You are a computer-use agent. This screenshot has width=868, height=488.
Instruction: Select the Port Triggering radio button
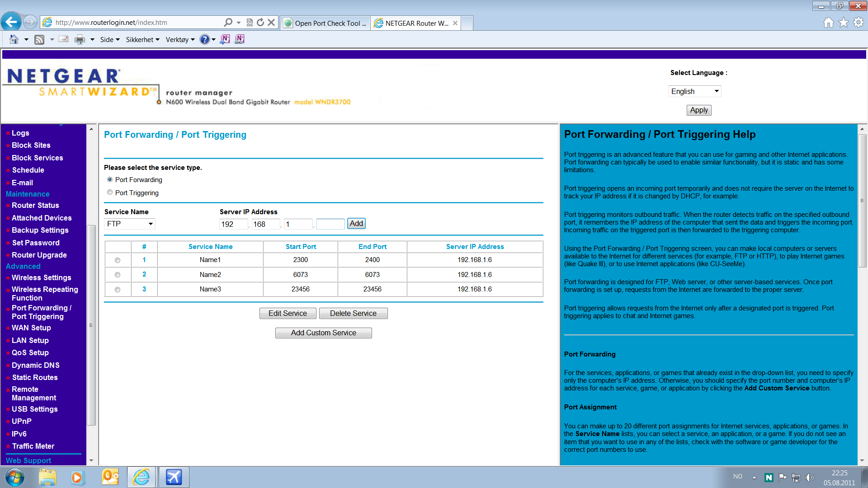(x=110, y=192)
